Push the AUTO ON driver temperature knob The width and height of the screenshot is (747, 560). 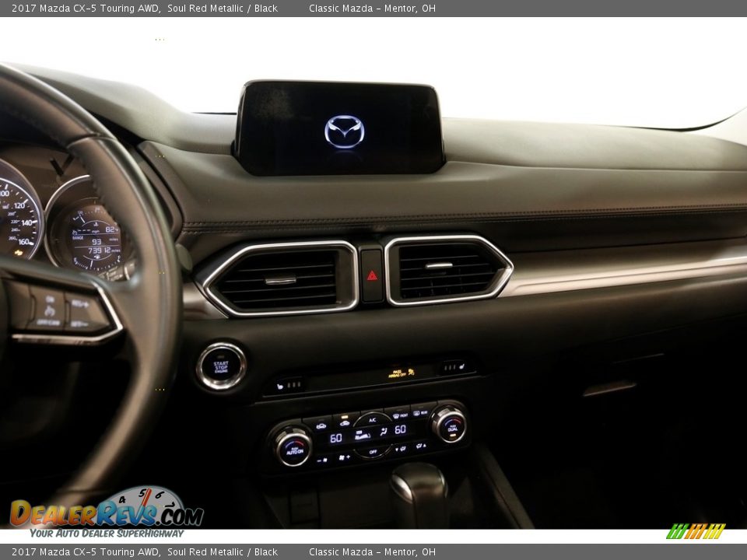[293, 447]
